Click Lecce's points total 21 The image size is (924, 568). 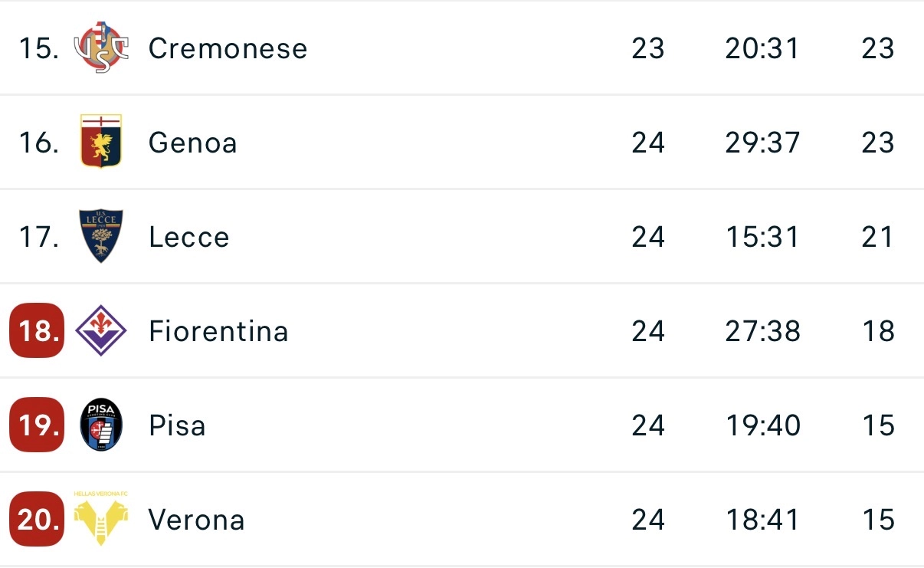[877, 237]
